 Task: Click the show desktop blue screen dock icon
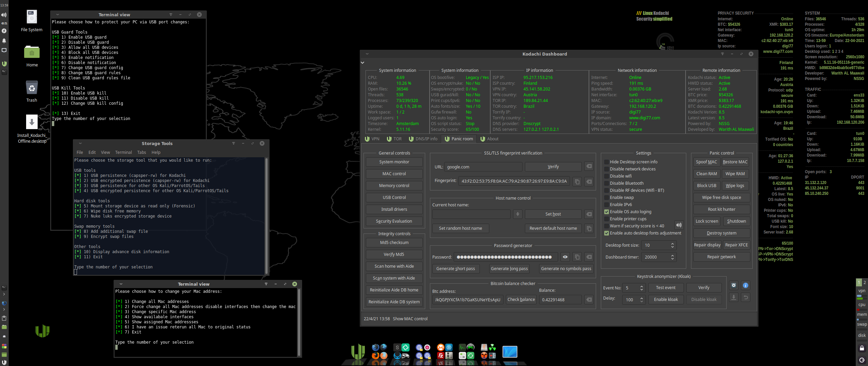510,352
